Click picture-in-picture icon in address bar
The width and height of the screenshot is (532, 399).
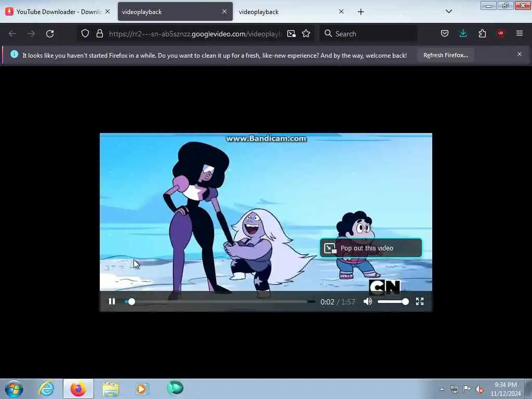click(291, 34)
